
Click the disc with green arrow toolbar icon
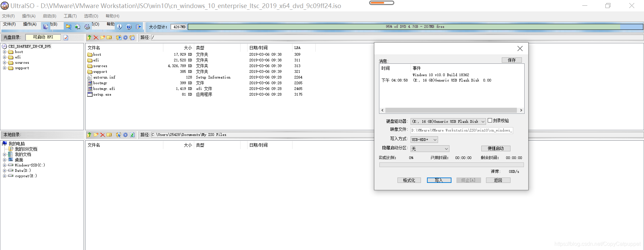point(78,27)
